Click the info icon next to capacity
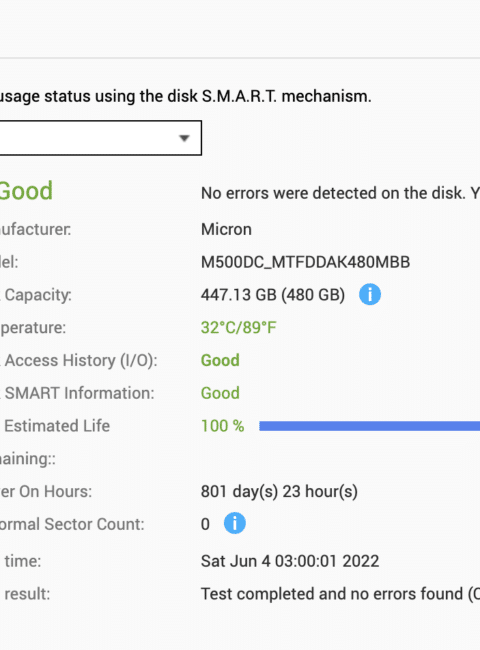 coord(370,294)
